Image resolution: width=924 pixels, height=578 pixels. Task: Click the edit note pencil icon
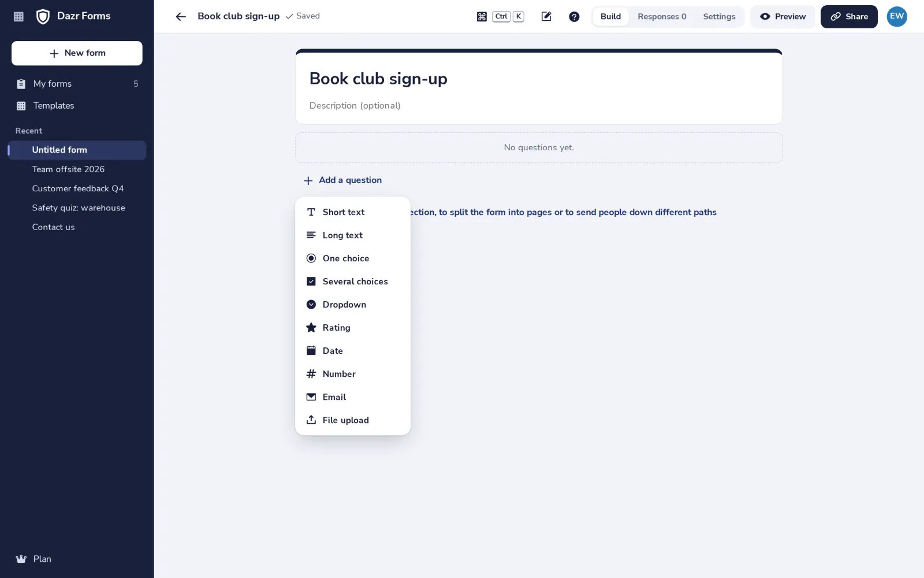coord(546,17)
